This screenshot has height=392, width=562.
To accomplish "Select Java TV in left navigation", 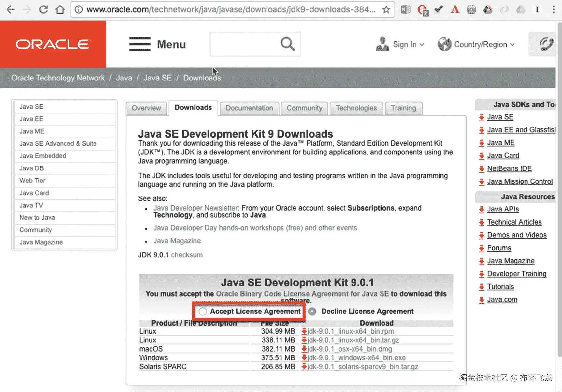I will pos(65,205).
